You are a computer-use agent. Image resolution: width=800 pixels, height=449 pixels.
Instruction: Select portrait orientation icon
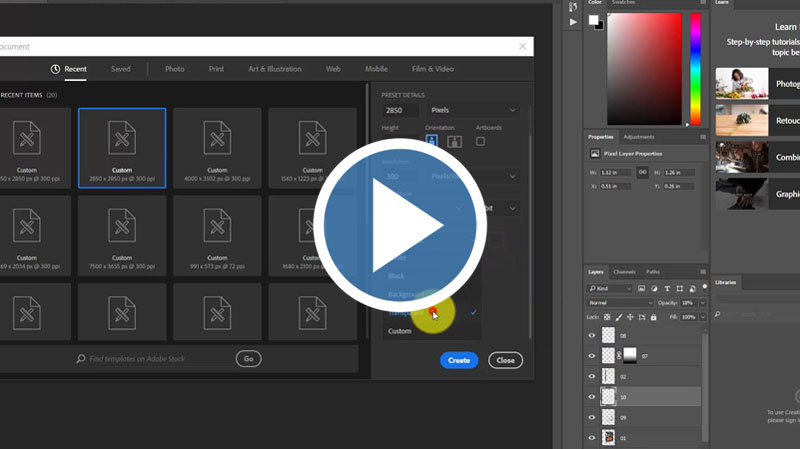pyautogui.click(x=432, y=142)
